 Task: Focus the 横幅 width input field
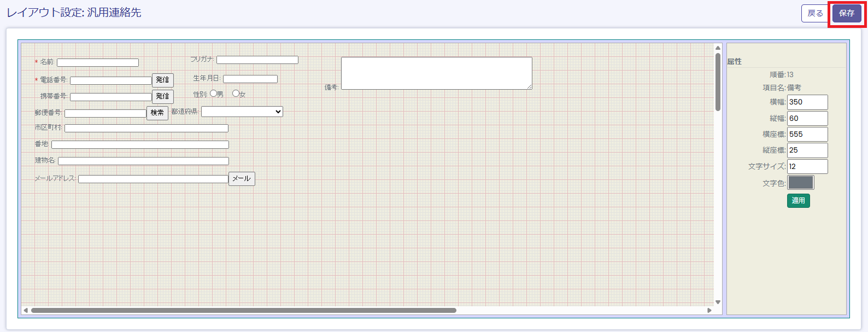point(807,102)
